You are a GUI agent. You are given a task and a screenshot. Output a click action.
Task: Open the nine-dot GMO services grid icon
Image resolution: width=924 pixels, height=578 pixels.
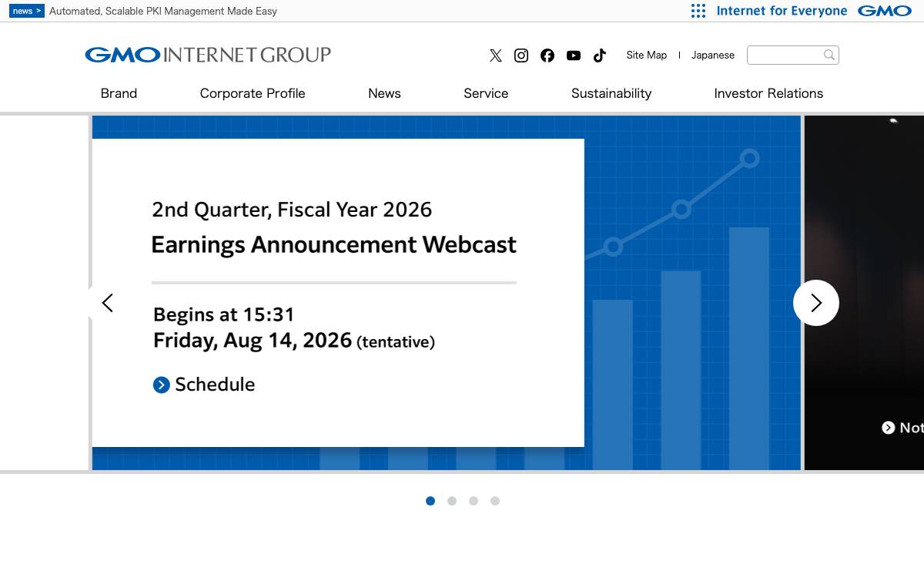698,11
